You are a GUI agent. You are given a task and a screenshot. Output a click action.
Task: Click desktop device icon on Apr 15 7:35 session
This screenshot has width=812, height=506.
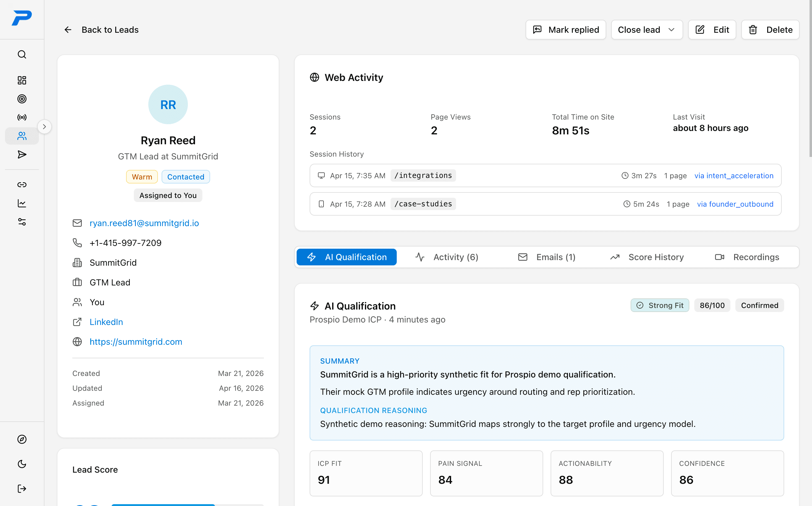pos(321,176)
